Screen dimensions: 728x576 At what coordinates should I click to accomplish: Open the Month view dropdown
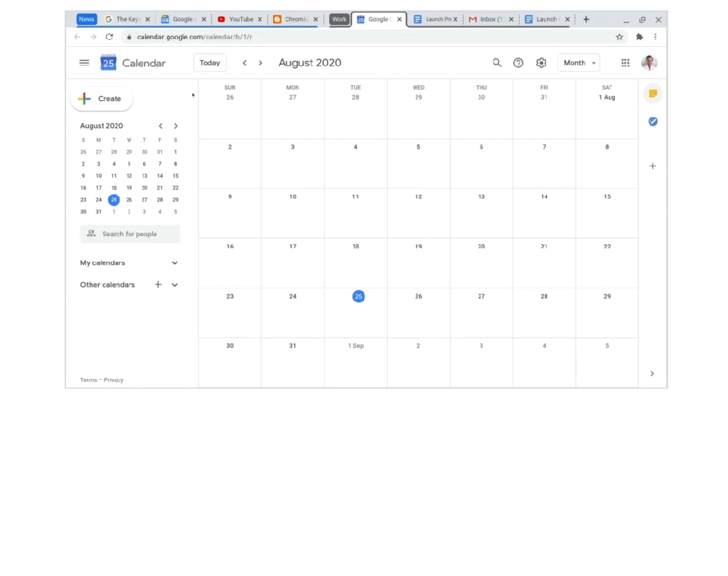[x=578, y=63]
